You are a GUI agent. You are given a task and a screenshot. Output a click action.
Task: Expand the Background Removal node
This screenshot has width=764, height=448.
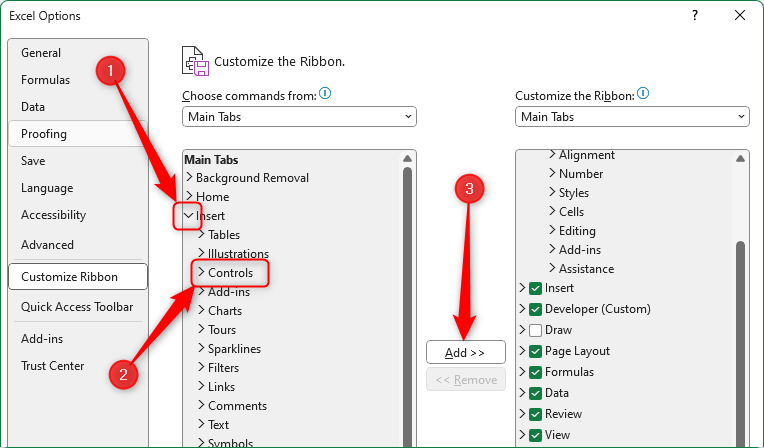point(189,177)
